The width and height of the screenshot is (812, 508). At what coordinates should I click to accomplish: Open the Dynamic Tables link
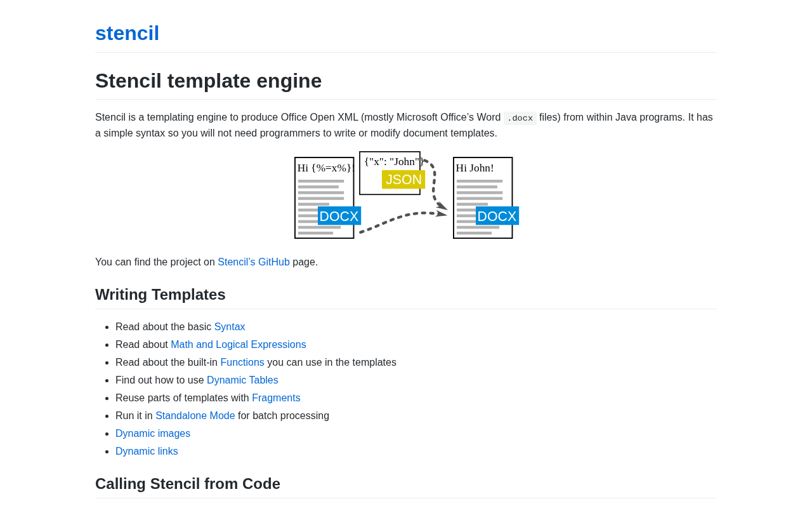[242, 380]
